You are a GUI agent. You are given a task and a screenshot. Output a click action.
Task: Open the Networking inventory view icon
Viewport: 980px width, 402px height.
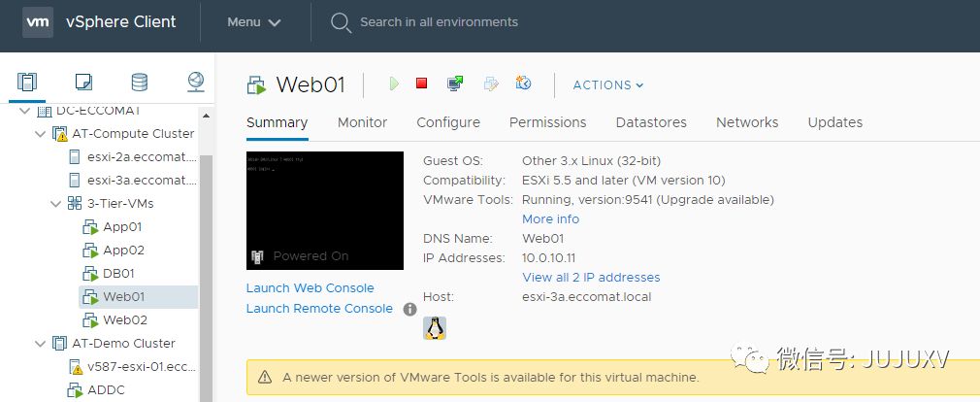195,82
